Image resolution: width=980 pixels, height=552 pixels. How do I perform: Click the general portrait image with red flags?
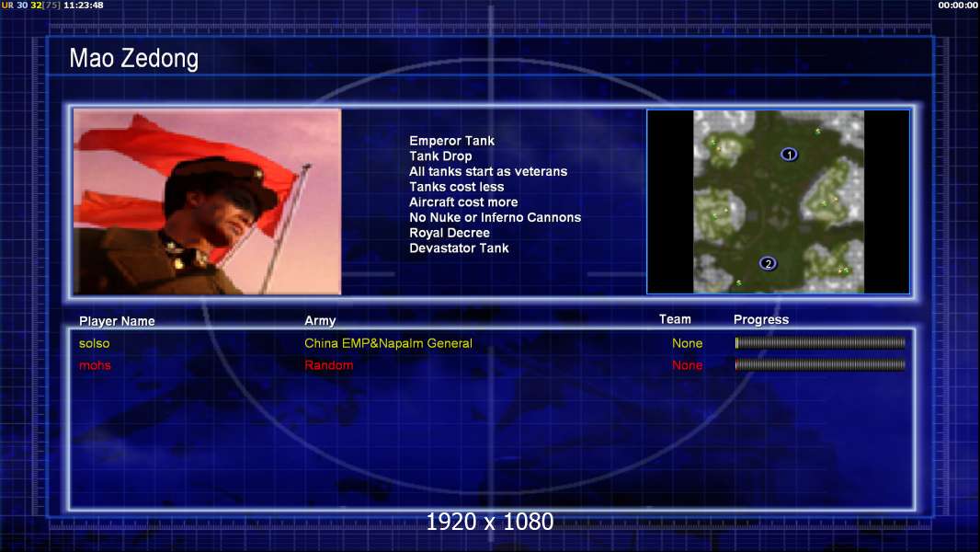coord(208,201)
